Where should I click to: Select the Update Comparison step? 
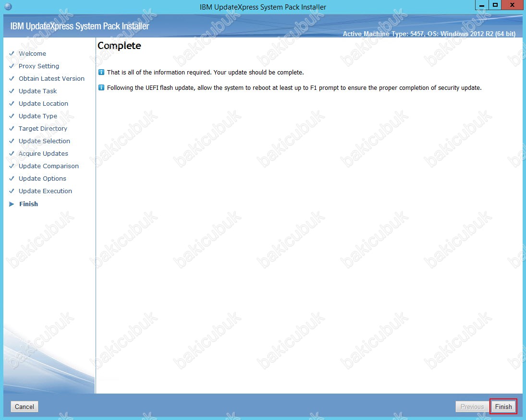click(x=49, y=166)
